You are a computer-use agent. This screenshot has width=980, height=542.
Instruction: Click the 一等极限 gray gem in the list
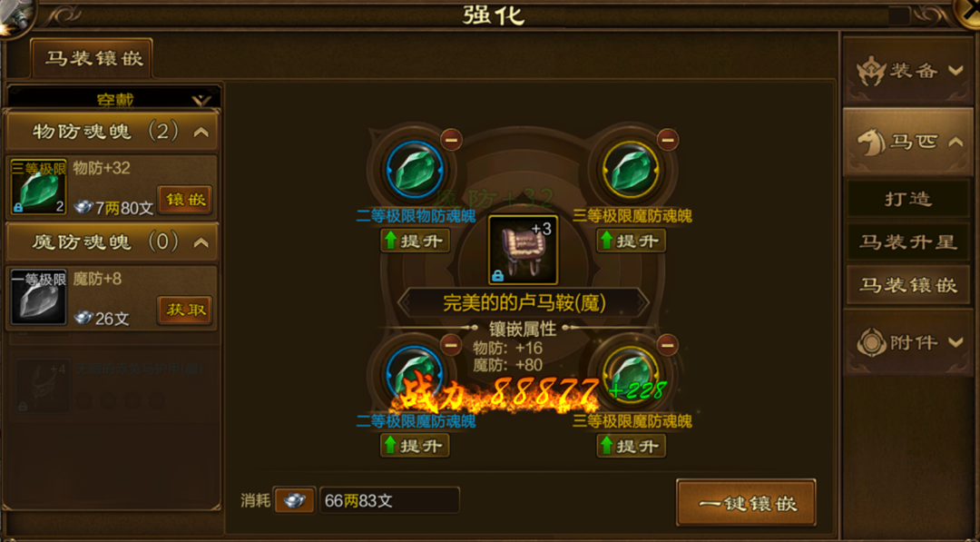coord(39,298)
